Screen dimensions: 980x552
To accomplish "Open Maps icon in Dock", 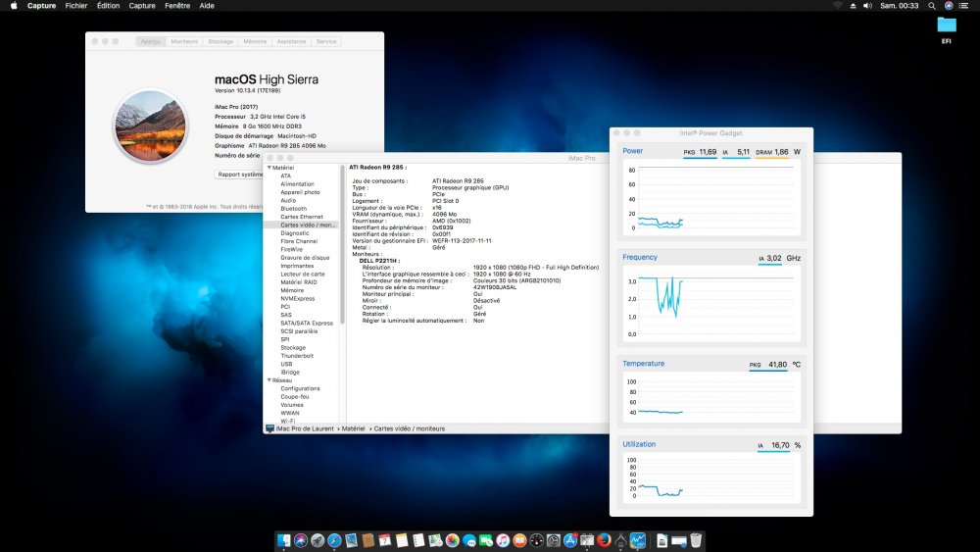I will click(x=435, y=540).
